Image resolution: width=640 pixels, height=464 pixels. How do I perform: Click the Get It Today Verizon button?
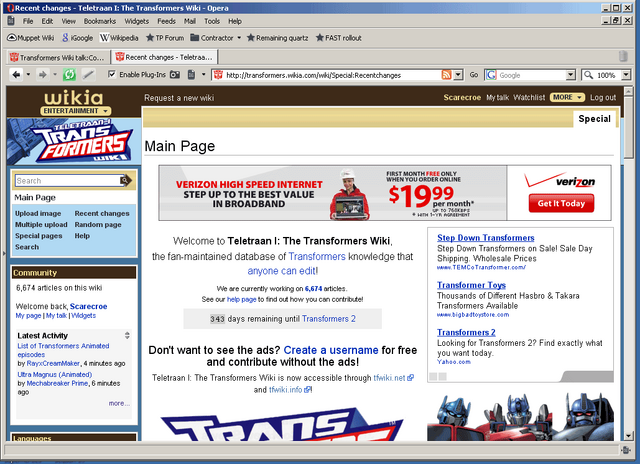click(x=561, y=203)
